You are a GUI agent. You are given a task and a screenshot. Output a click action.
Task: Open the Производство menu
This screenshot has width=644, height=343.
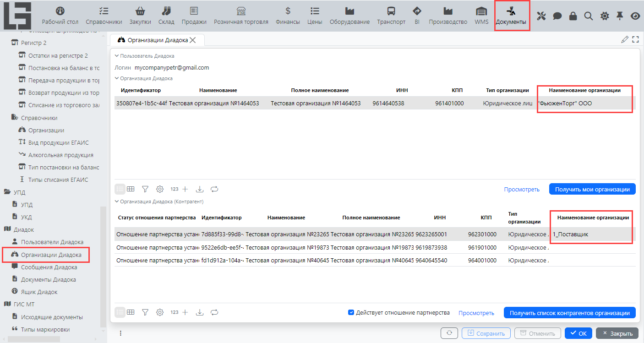[448, 15]
